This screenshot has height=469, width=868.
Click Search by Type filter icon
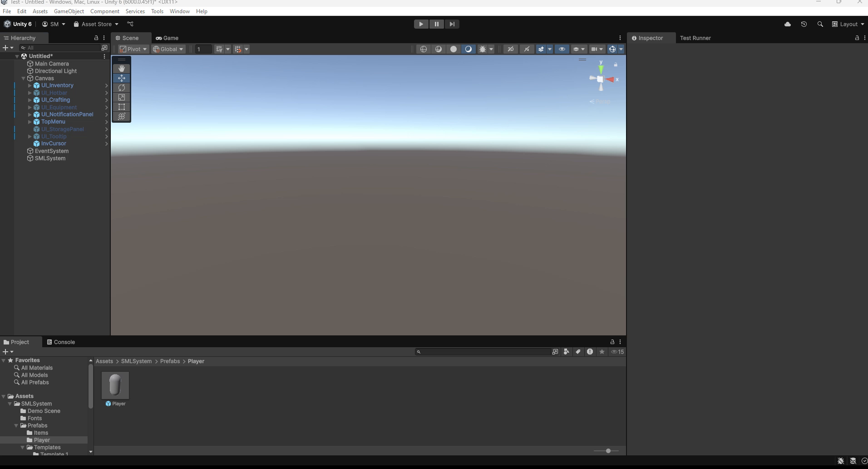point(567,352)
